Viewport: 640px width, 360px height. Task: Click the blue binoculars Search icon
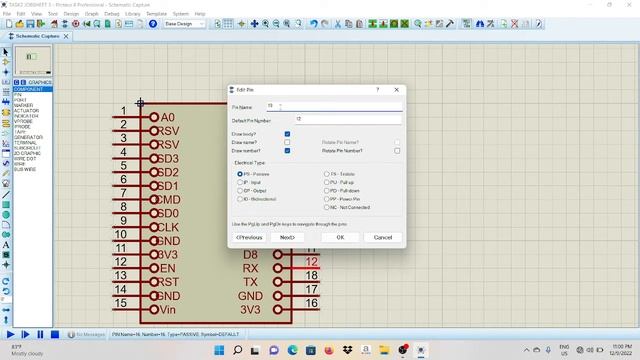(480, 24)
